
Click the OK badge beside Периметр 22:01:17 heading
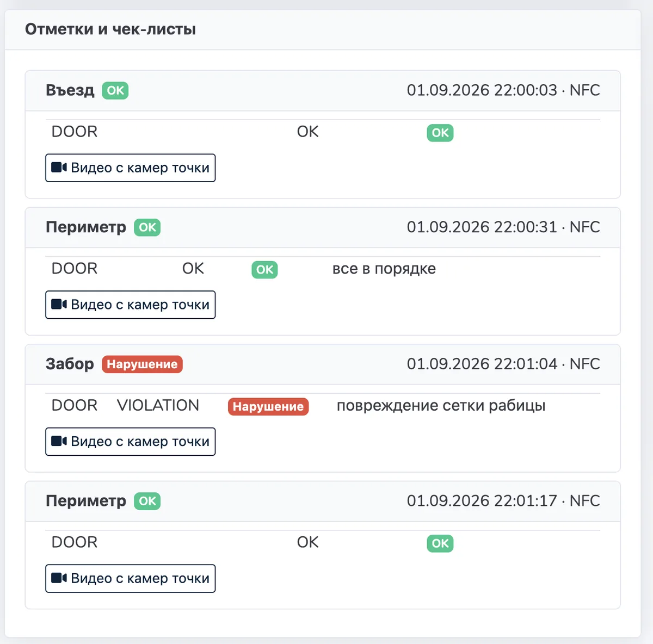point(147,501)
